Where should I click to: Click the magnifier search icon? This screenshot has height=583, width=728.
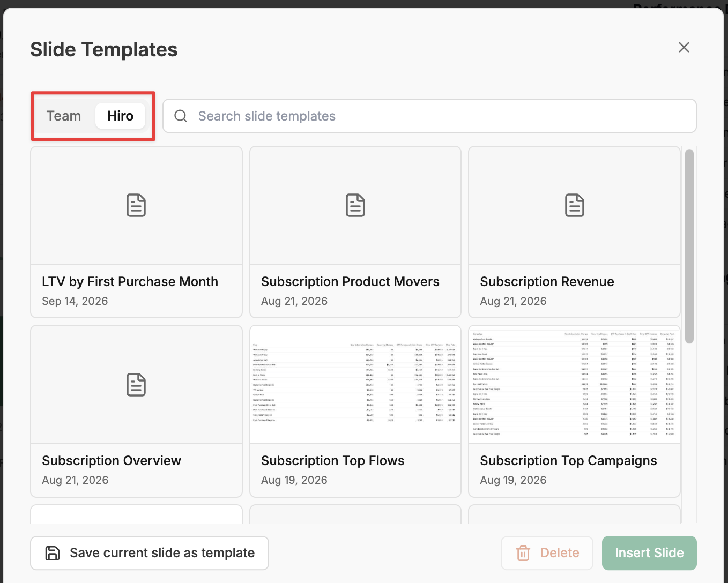181,116
